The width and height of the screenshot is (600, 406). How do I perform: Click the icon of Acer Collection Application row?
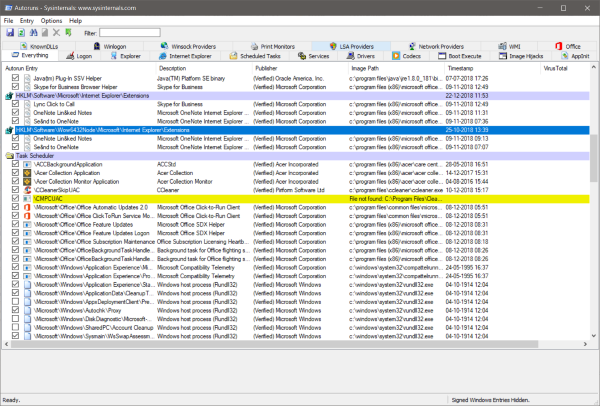(27, 173)
